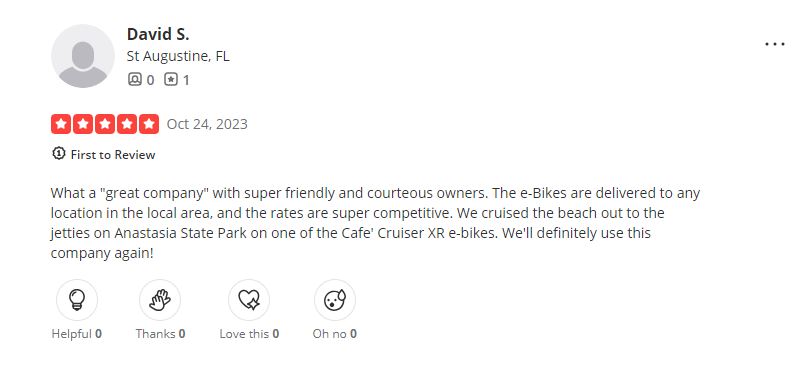Screen dimensions: 809x372
Task: Click the review text mentioning Anastasia State Park
Action: tap(375, 223)
